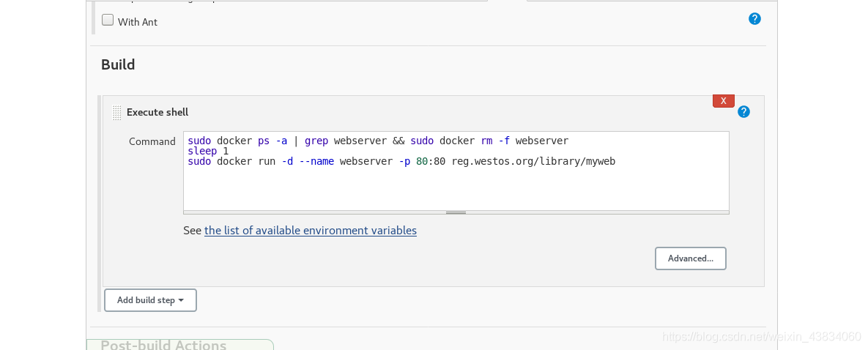868x350 pixels.
Task: Open the Add build step dropdown
Action: click(x=150, y=300)
